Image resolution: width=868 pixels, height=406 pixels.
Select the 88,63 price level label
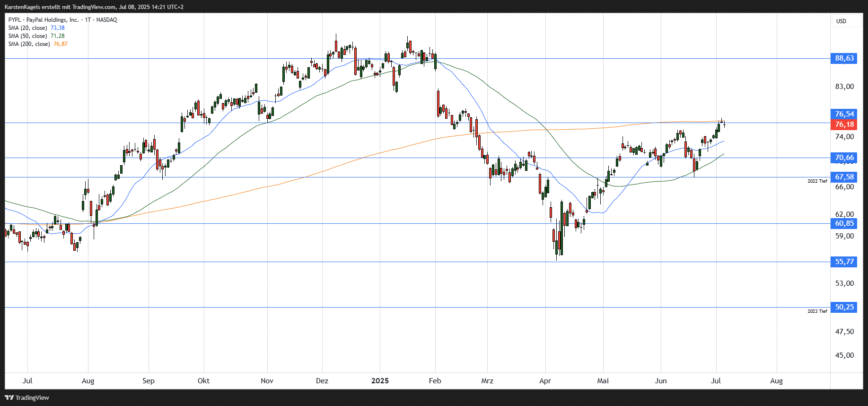[x=844, y=58]
